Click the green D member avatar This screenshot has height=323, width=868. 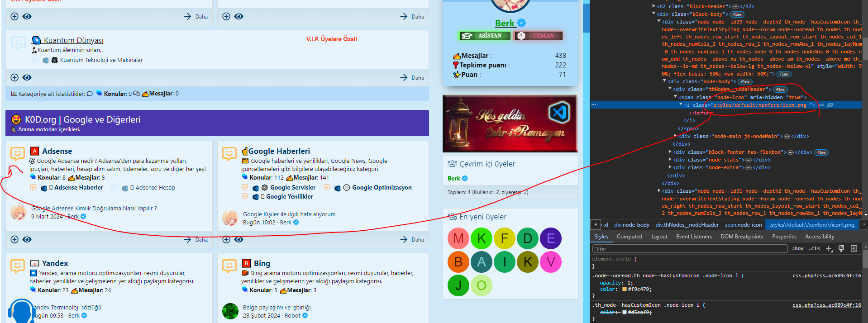[528, 238]
